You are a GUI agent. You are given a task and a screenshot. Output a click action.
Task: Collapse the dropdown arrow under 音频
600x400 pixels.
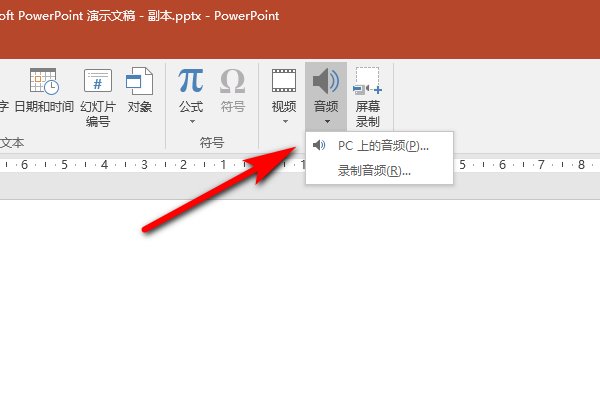[326, 122]
